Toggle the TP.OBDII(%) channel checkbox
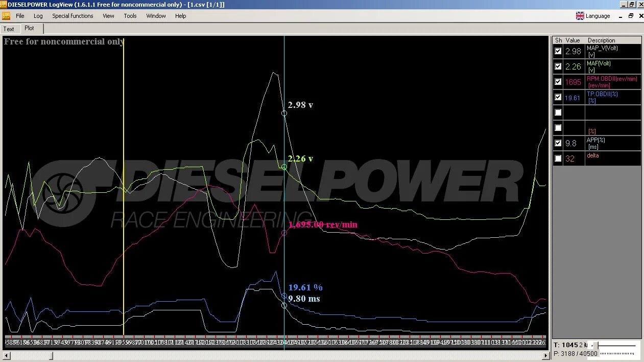 point(558,97)
